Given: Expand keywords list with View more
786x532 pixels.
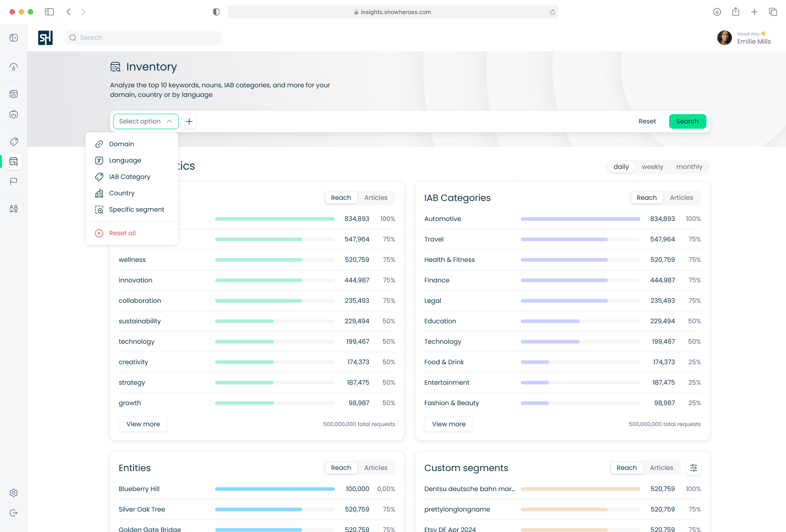Looking at the screenshot, I should [143, 424].
